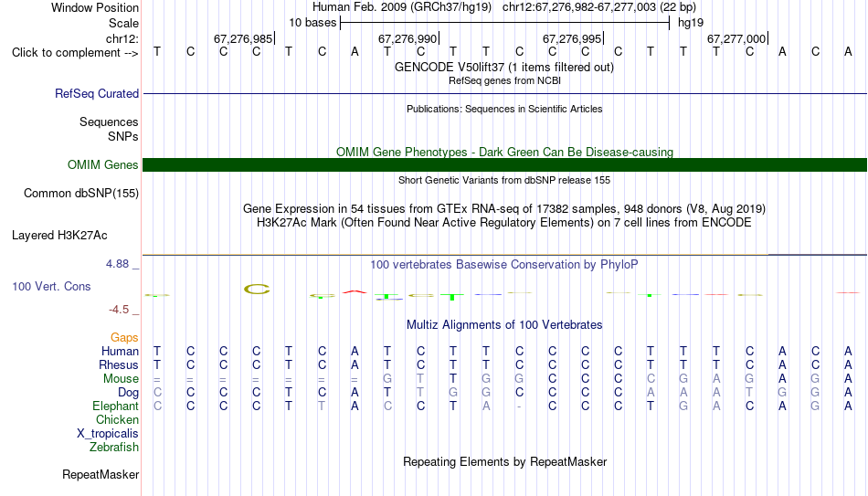The height and width of the screenshot is (496, 868).
Task: Open the 100 Vert. Cons track label
Action: [x=51, y=286]
